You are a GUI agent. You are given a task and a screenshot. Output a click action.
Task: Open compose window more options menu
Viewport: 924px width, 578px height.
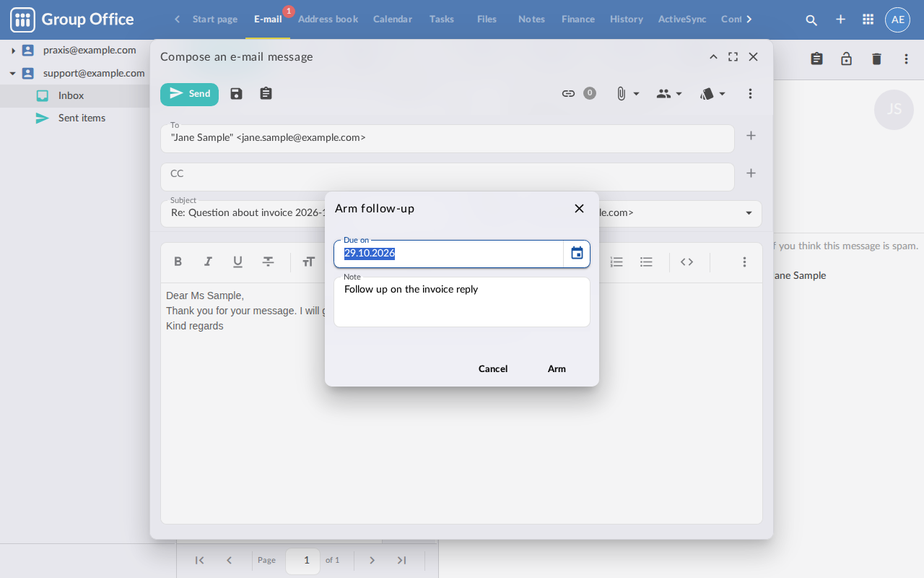750,94
